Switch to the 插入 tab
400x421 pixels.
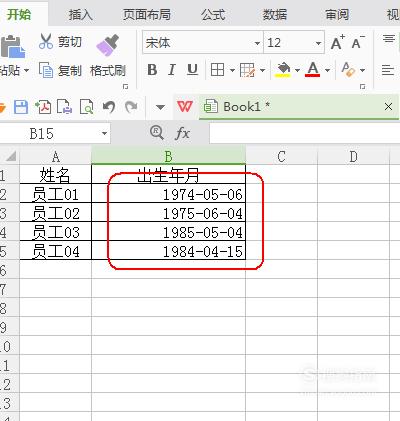tap(80, 15)
